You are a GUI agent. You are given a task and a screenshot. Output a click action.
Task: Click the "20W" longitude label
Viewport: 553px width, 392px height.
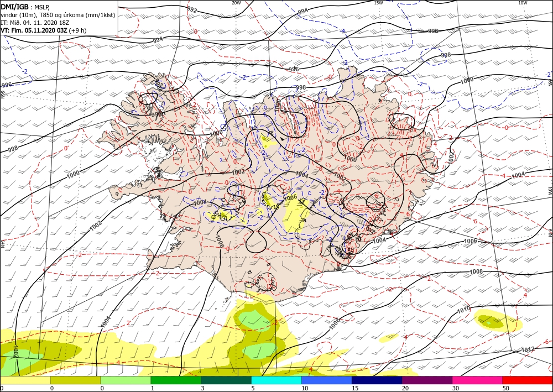point(236,3)
